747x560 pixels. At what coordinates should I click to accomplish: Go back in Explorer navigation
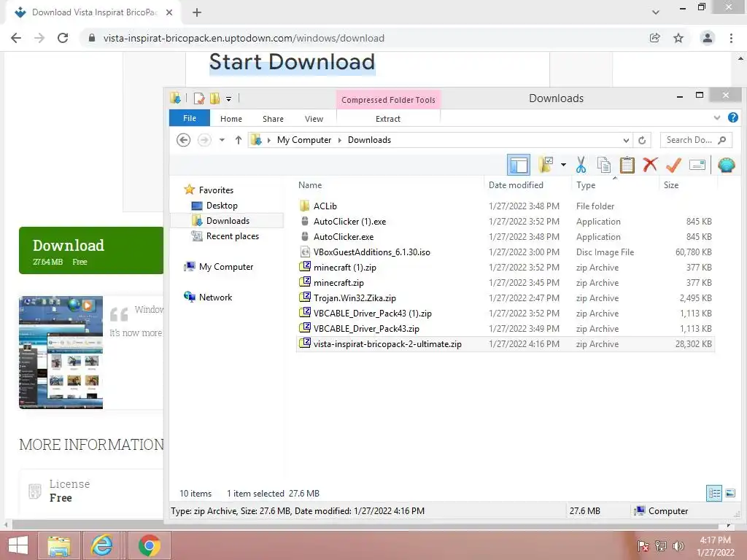click(183, 140)
